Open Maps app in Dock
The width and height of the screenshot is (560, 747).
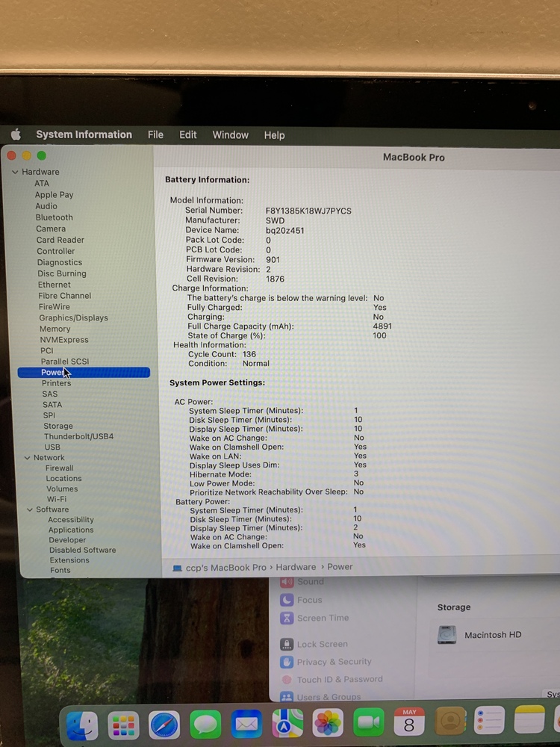click(x=287, y=723)
